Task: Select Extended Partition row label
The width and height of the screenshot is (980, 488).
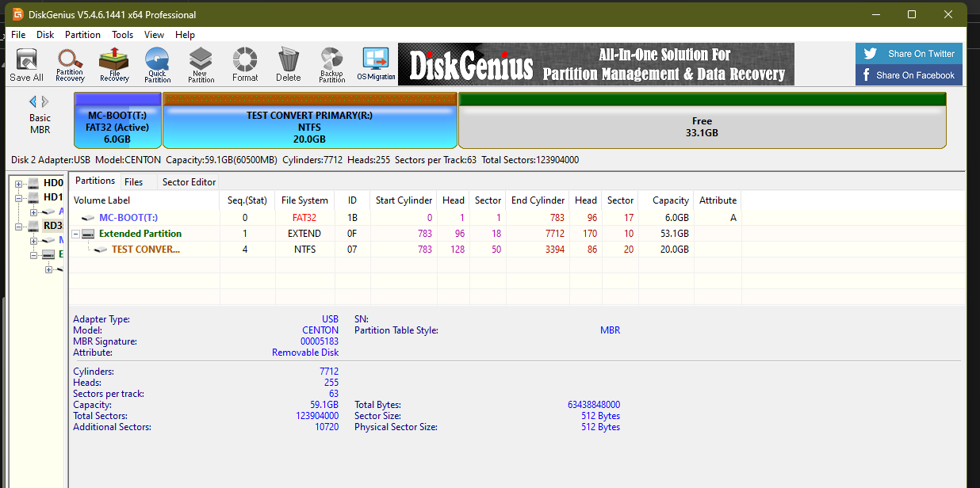Action: [x=140, y=234]
